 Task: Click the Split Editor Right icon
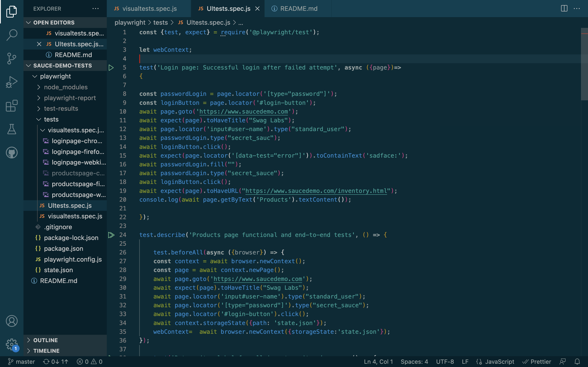(x=564, y=9)
